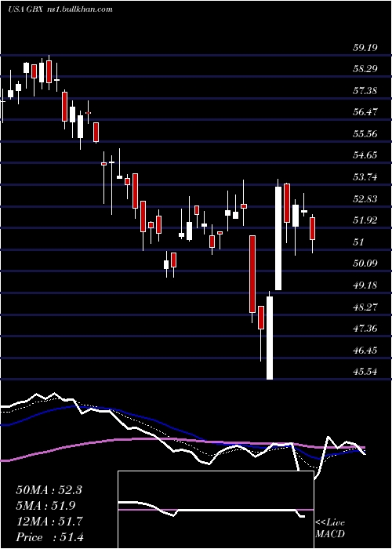This screenshot has width=392, height=549.
Task: Click the 50.09 price axis label
Action: (365, 264)
